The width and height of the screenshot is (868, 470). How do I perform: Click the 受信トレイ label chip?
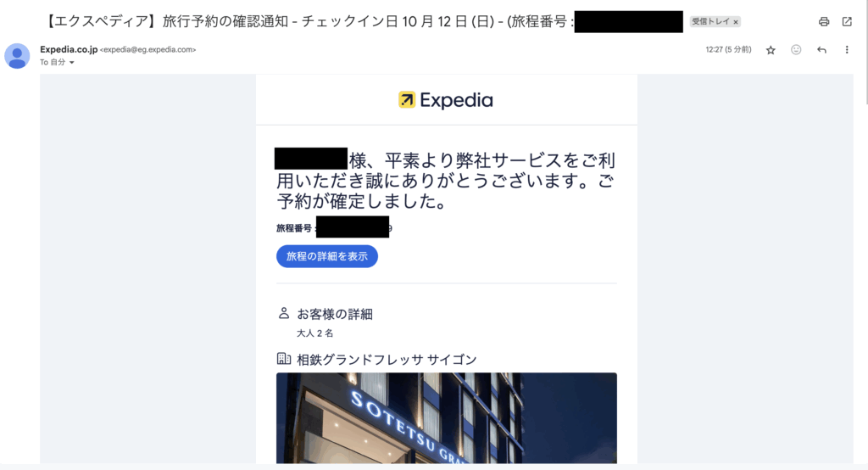click(711, 21)
